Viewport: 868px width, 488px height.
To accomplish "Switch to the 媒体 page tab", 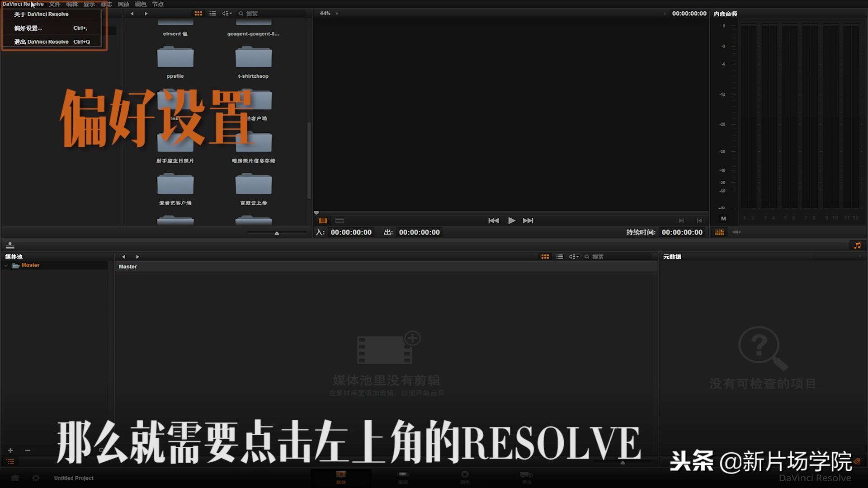I will 341,478.
